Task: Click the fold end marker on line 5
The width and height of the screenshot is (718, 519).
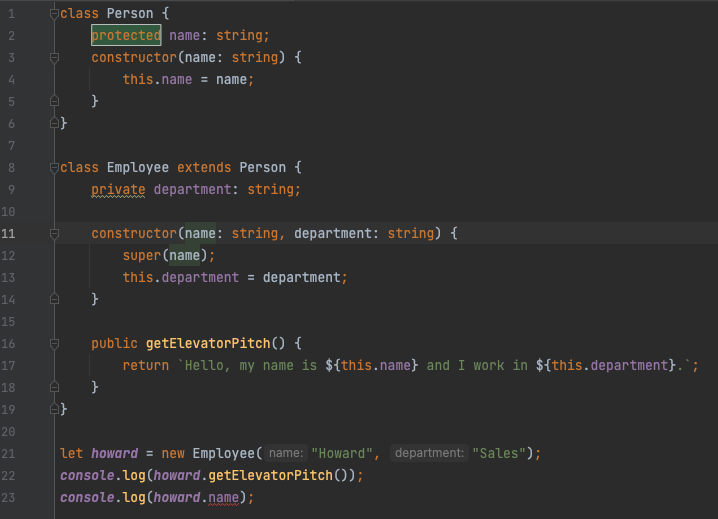Action: [x=54, y=101]
